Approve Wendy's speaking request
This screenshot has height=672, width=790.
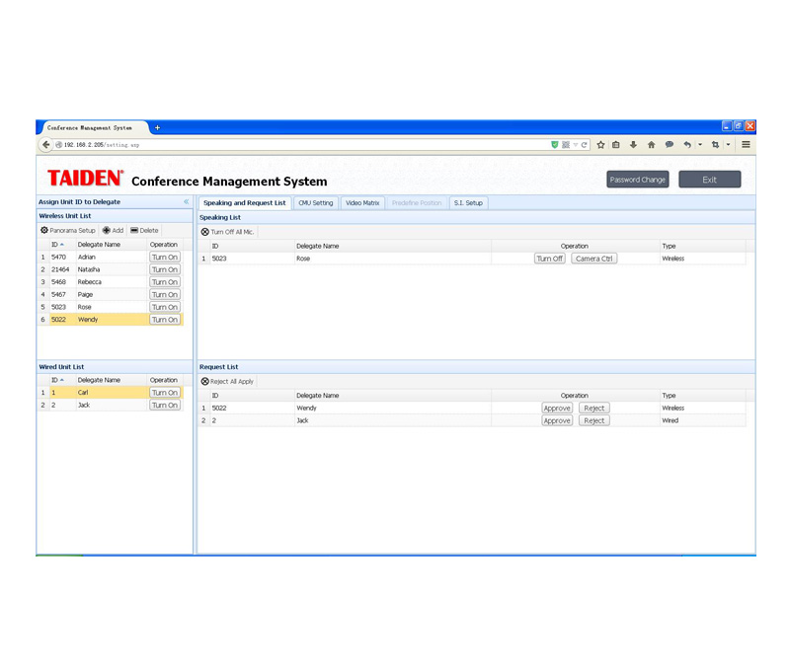(557, 409)
